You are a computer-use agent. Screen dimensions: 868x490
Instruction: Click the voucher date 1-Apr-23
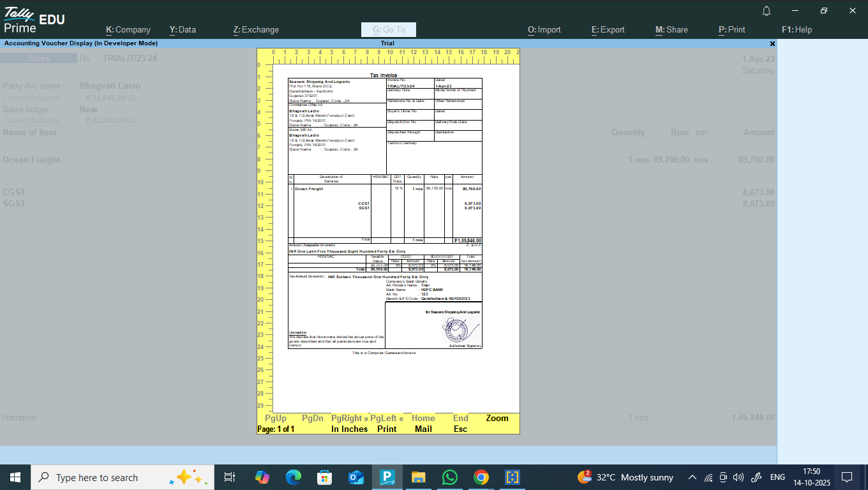coord(758,59)
